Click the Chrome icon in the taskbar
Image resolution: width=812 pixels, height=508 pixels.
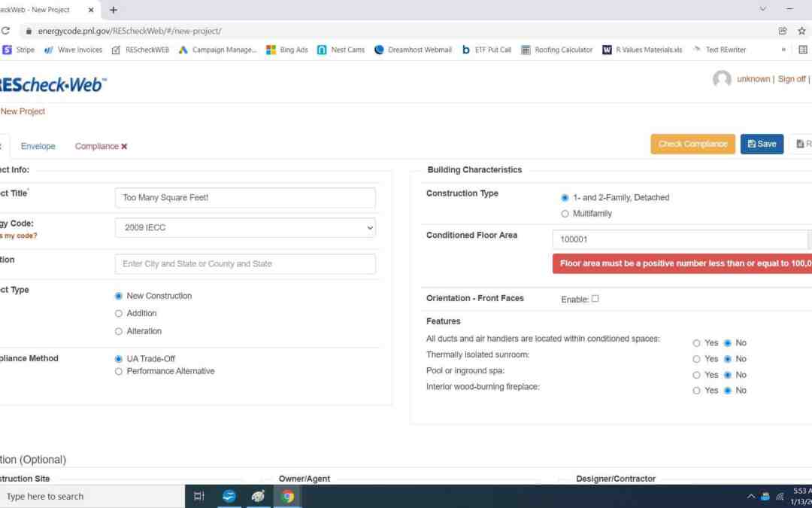(x=287, y=496)
